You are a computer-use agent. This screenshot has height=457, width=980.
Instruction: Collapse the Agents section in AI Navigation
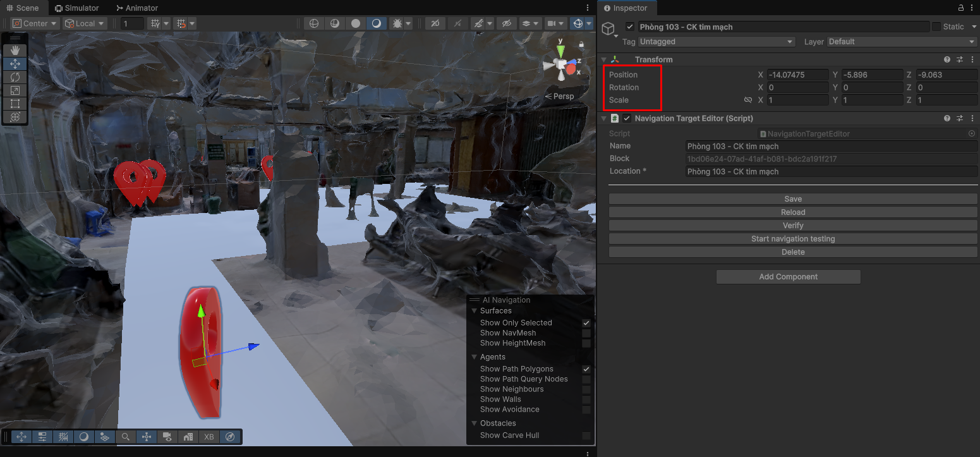pyautogui.click(x=475, y=357)
